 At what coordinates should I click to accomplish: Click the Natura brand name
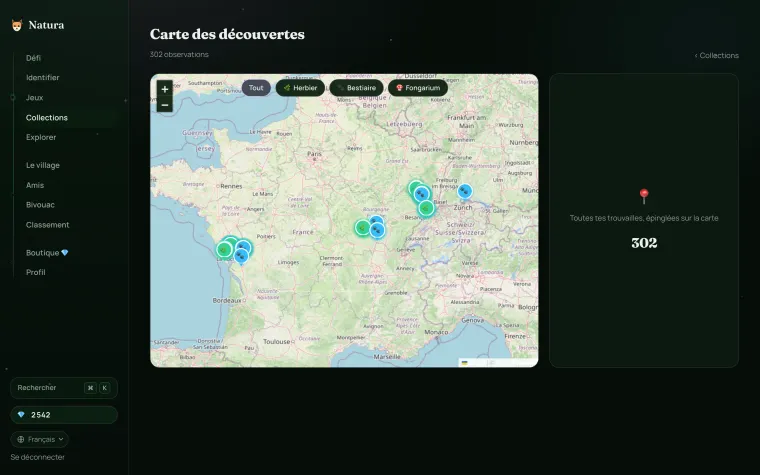click(x=46, y=25)
